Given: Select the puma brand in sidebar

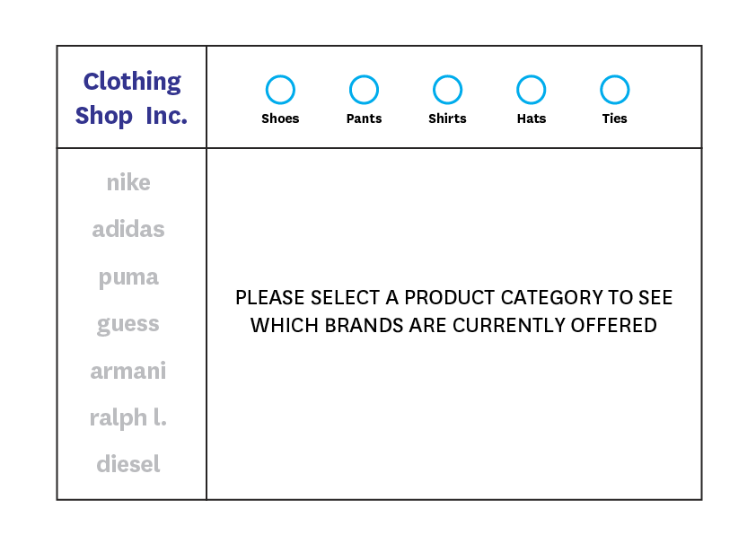Looking at the screenshot, I should (x=128, y=277).
